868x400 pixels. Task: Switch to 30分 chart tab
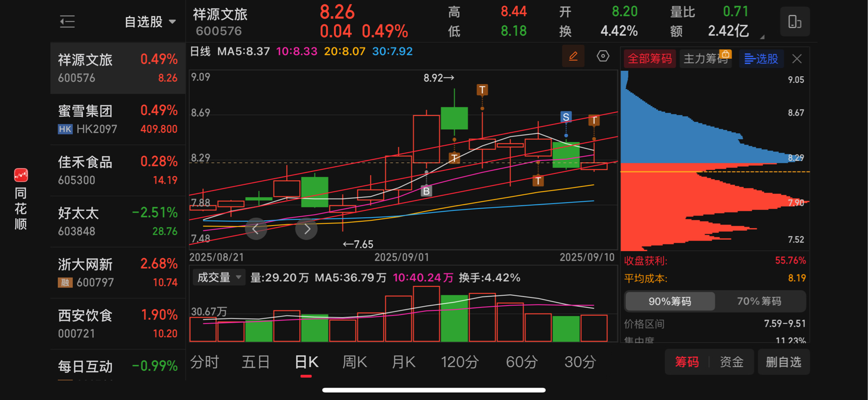pyautogui.click(x=580, y=362)
